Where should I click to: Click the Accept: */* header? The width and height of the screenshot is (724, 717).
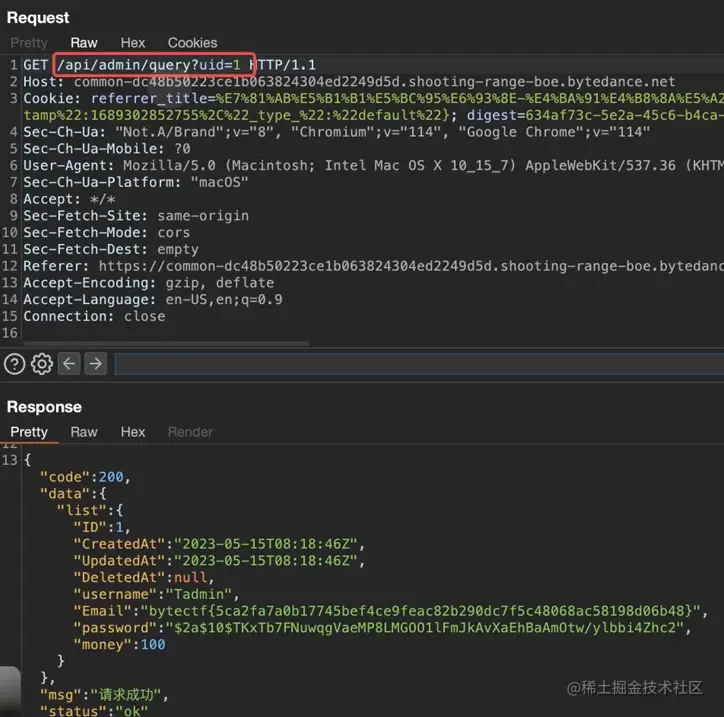(x=69, y=199)
